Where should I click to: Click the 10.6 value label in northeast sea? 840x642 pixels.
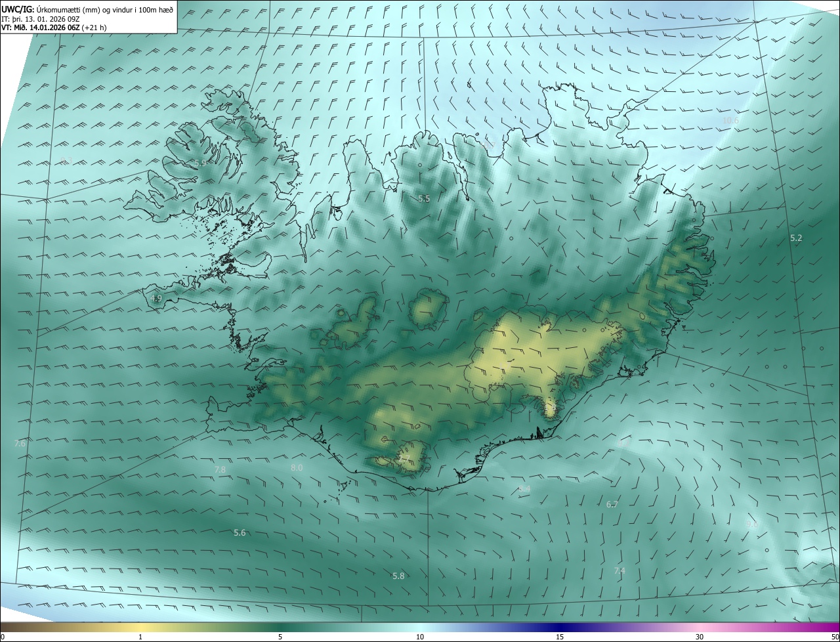pos(730,121)
